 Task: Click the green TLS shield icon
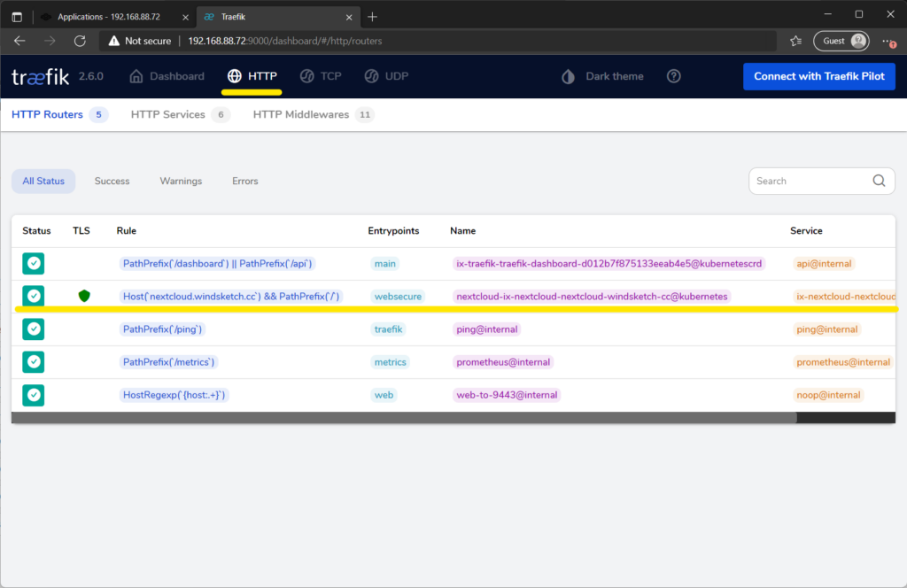84,296
